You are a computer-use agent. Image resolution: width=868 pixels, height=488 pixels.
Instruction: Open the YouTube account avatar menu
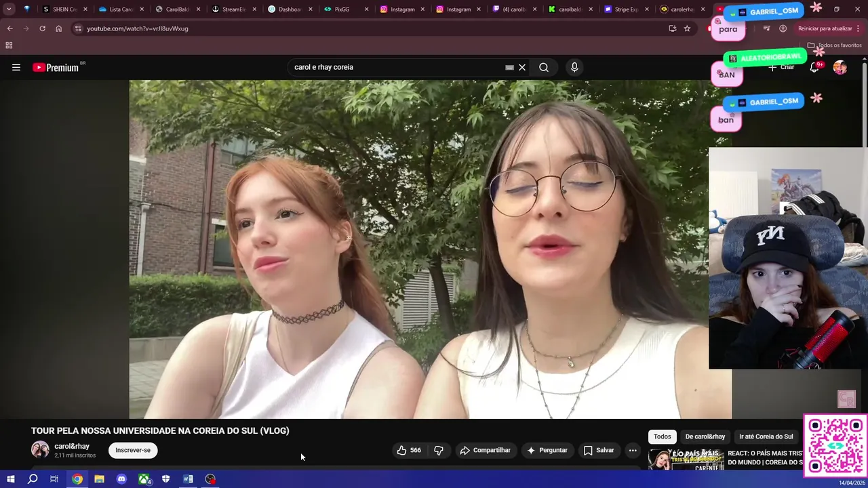840,67
